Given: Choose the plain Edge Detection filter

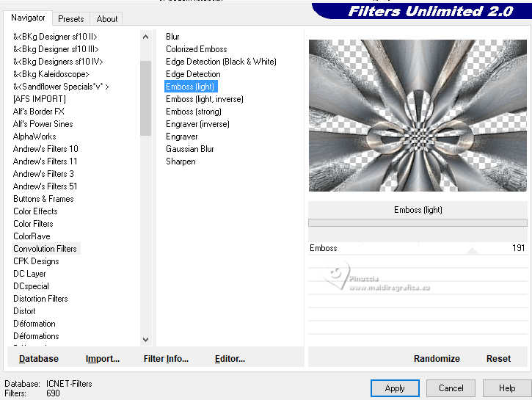Looking at the screenshot, I should 193,74.
